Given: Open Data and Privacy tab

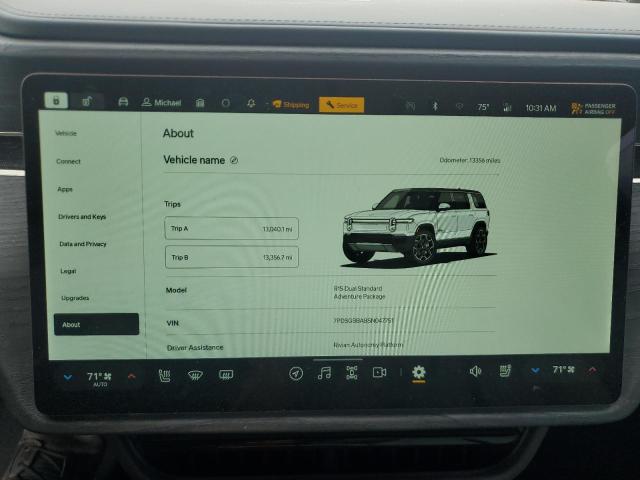Looking at the screenshot, I should (83, 244).
